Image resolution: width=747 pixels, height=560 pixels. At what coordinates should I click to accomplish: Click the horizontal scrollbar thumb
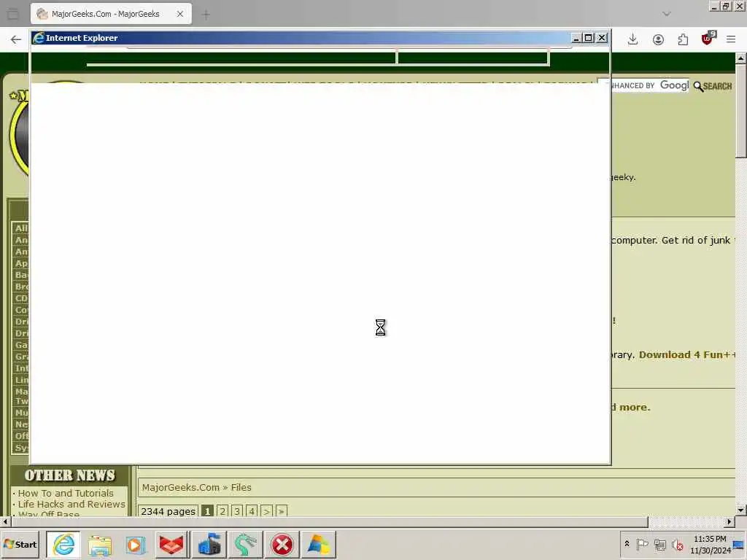click(330, 522)
